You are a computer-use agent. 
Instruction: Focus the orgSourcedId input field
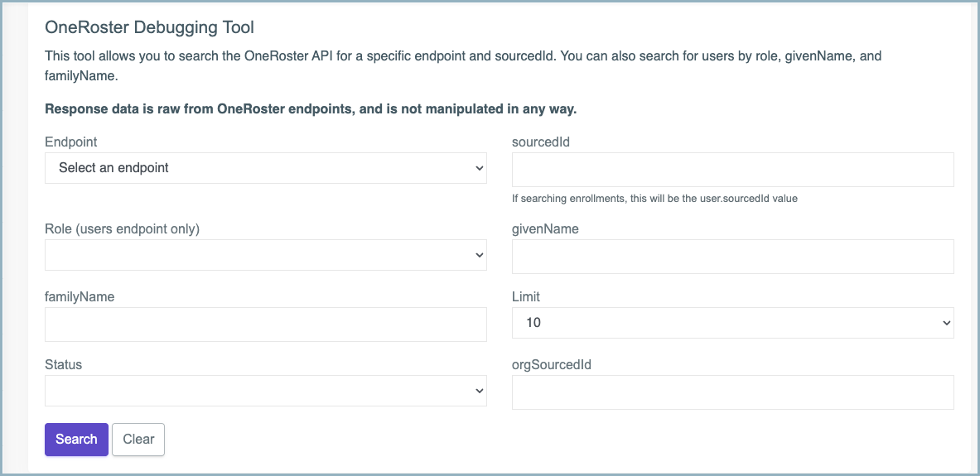tap(732, 392)
